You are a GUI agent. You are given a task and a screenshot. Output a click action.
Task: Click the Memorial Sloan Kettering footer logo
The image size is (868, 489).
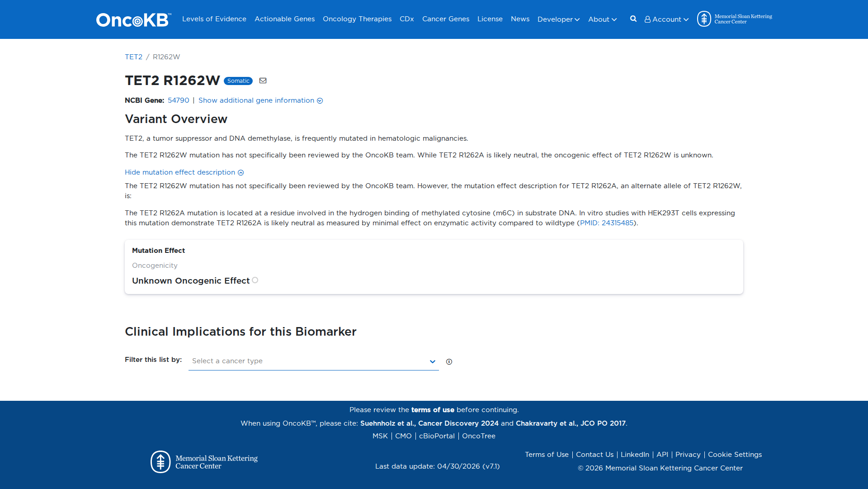[x=204, y=462]
